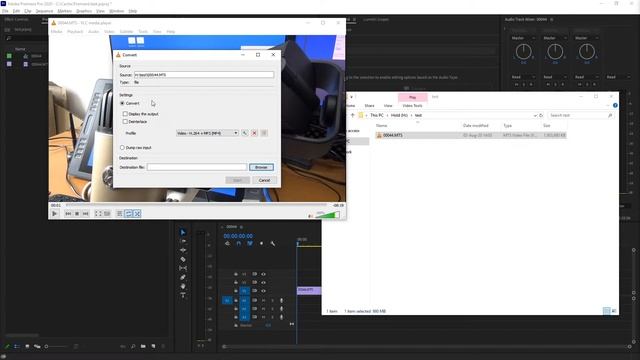Open Timeline Display Settings wrench
The width and height of the screenshot is (640, 360).
click(x=273, y=244)
